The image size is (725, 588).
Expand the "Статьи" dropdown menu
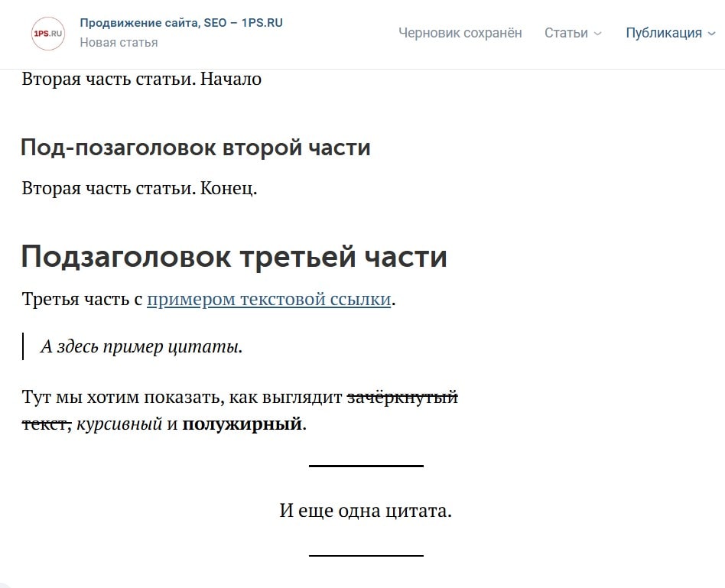[x=573, y=34]
